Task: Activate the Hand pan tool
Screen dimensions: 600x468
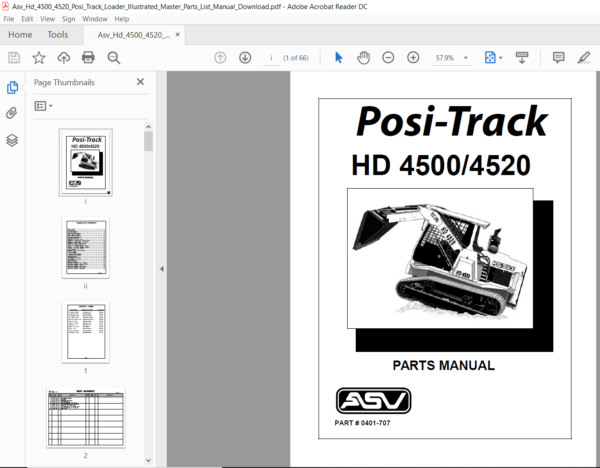Action: point(363,58)
